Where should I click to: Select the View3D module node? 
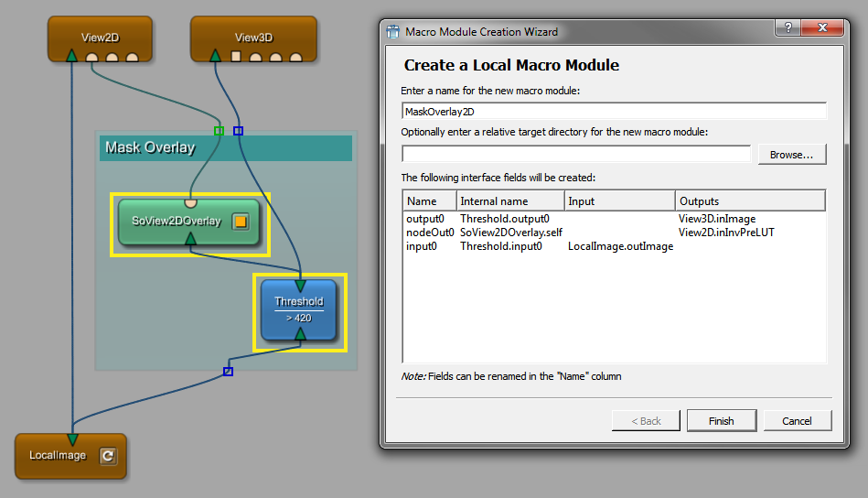click(x=253, y=38)
